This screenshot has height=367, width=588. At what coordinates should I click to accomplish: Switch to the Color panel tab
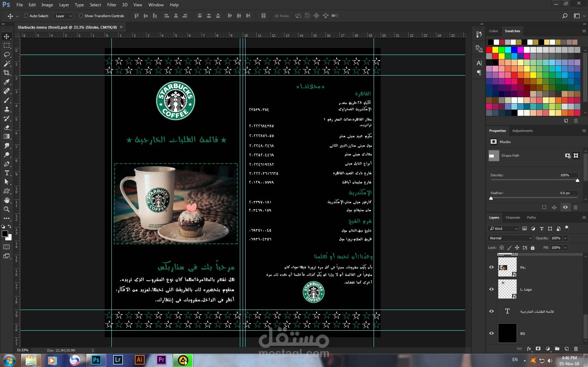point(493,31)
